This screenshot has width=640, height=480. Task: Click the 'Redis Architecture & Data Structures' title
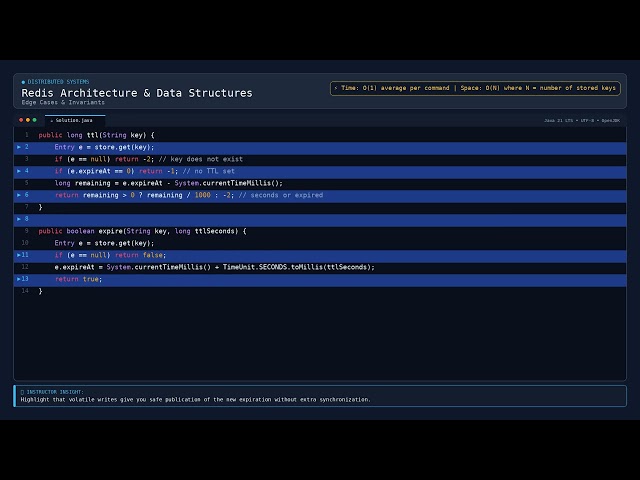pos(137,93)
